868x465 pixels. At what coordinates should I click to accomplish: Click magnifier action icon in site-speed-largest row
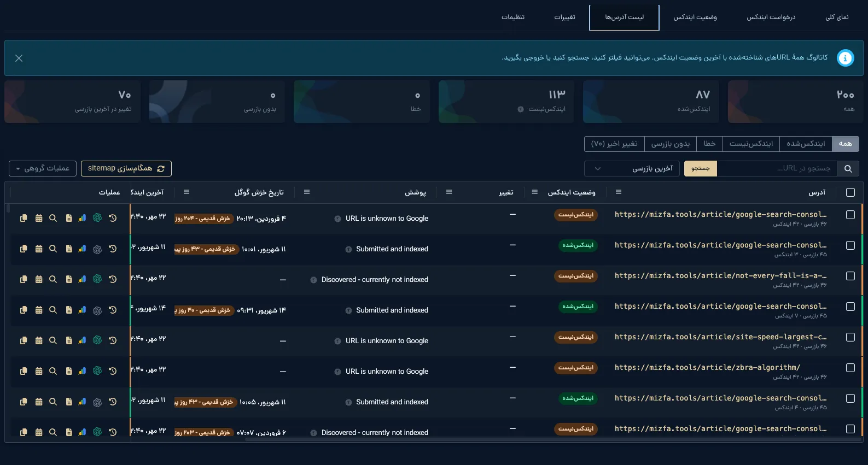coord(53,340)
